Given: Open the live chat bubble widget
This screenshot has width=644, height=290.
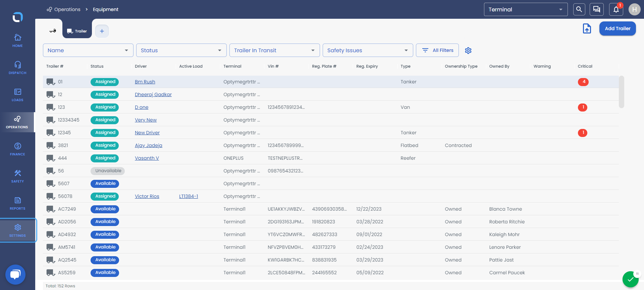Looking at the screenshot, I should click(15, 275).
